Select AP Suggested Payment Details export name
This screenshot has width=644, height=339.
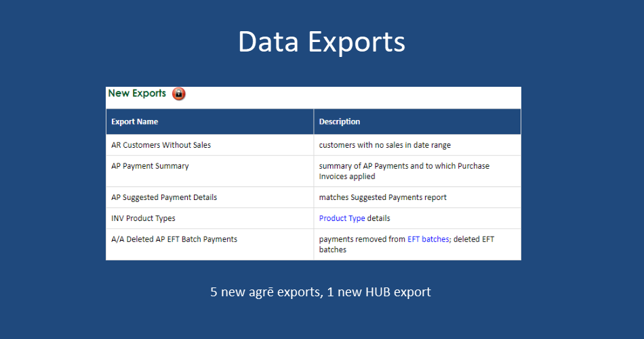[x=164, y=197]
